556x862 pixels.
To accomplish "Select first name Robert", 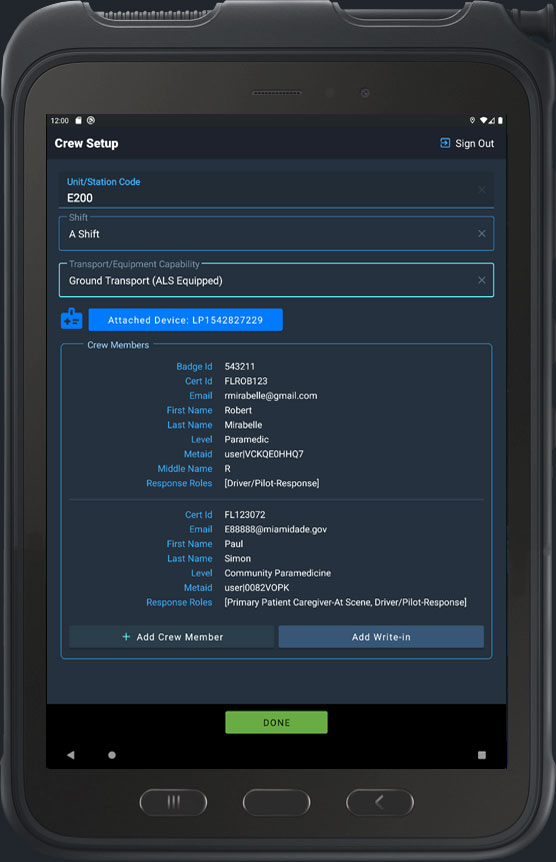I will click(238, 410).
